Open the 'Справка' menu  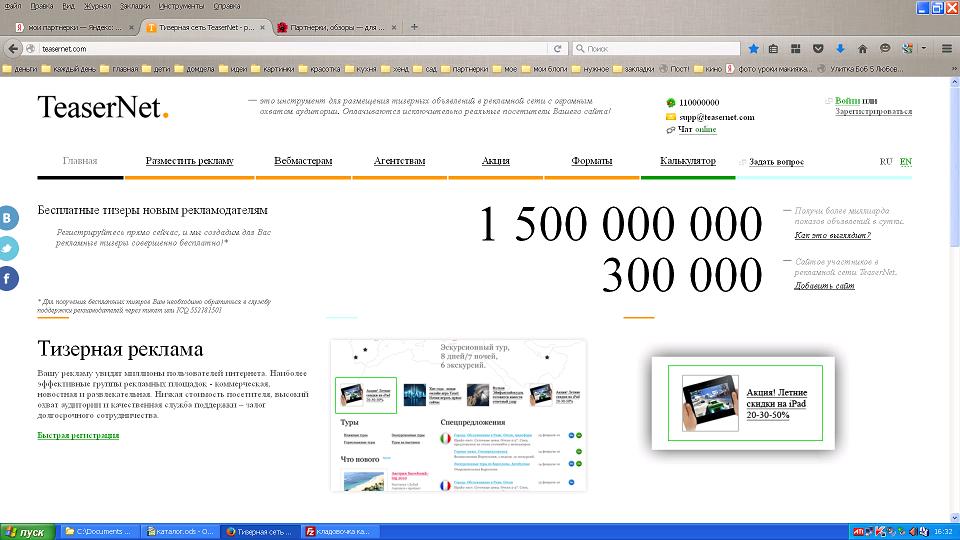tap(227, 6)
